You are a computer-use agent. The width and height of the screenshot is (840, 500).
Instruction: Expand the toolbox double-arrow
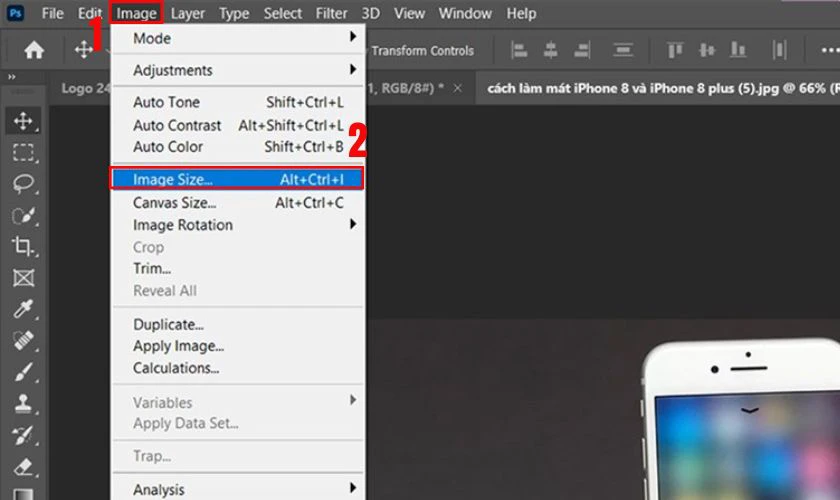pos(11,77)
